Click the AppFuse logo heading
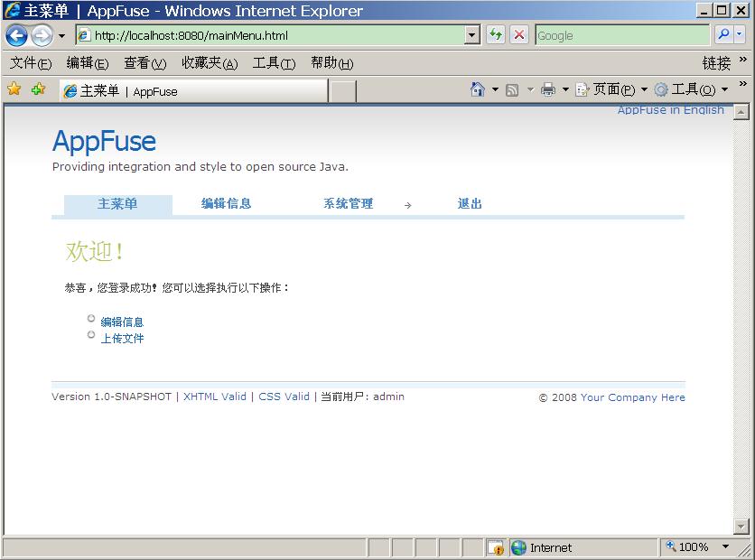This screenshot has width=755, height=560. (104, 142)
